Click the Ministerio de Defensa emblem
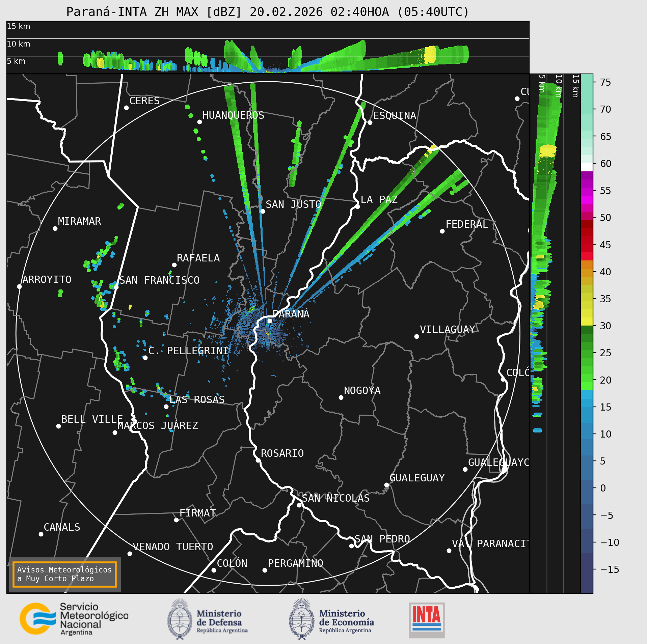Image resolution: width=647 pixels, height=644 pixels. point(208,619)
